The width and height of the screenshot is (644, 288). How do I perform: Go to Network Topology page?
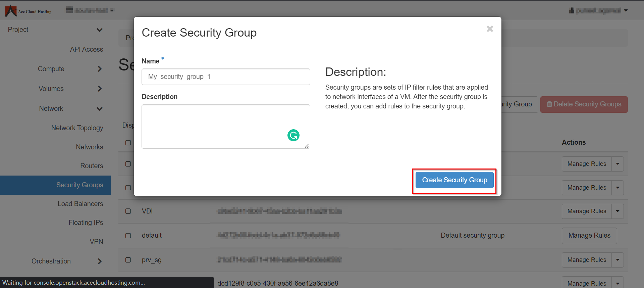coord(77,128)
